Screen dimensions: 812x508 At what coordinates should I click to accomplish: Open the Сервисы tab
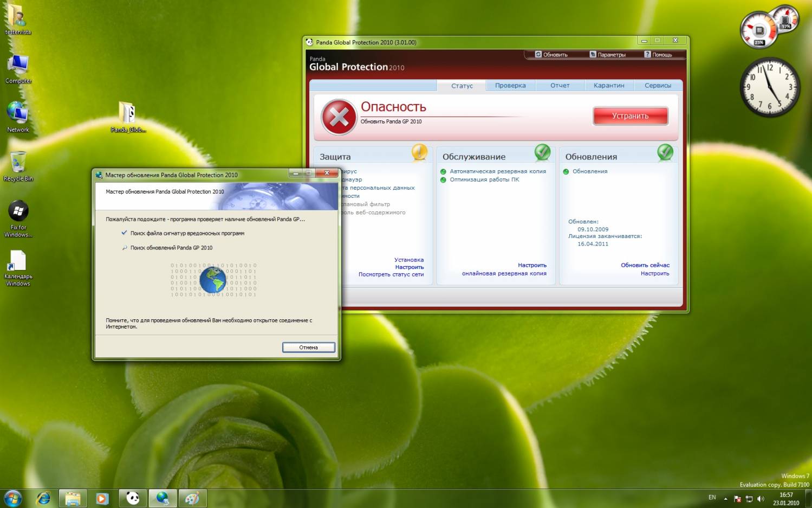coord(658,86)
